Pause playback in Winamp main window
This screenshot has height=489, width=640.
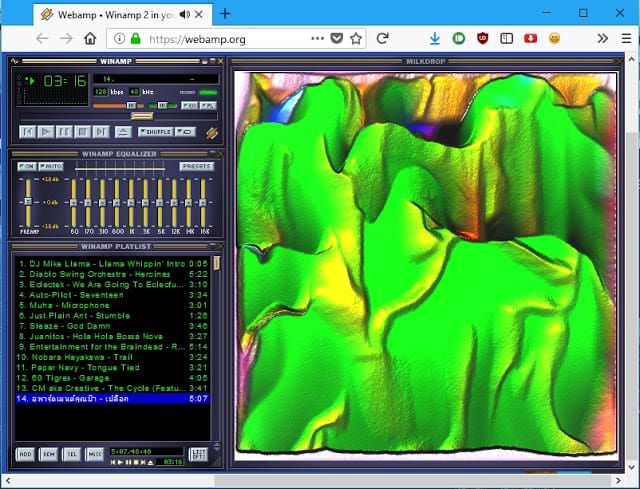tap(64, 132)
